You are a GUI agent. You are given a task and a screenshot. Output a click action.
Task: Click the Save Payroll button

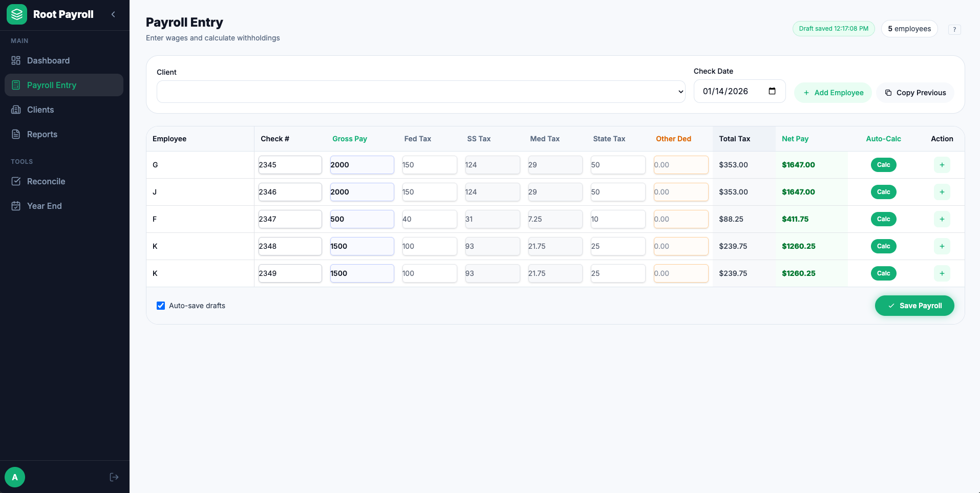tap(914, 306)
